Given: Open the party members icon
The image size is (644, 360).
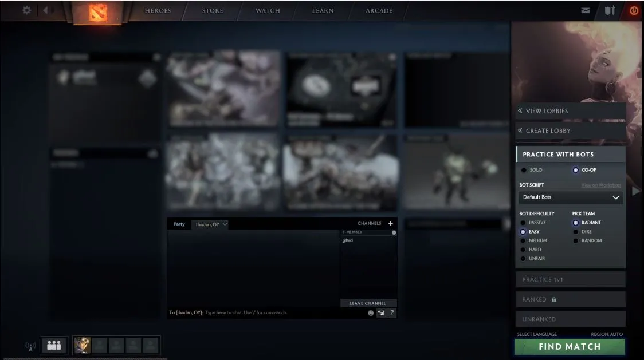Looking at the screenshot, I should pyautogui.click(x=54, y=346).
